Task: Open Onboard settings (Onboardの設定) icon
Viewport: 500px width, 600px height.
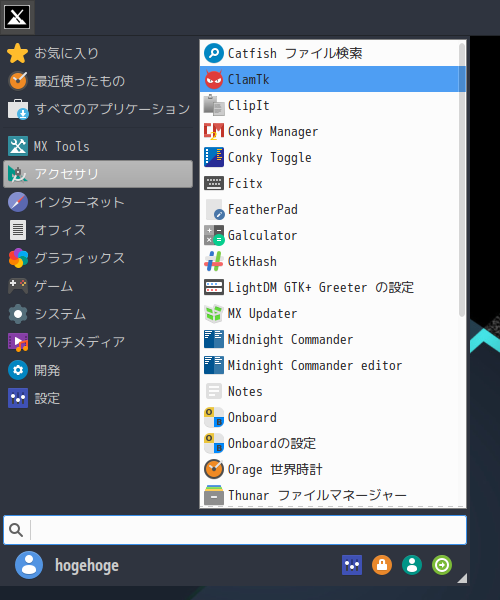Action: [214, 443]
